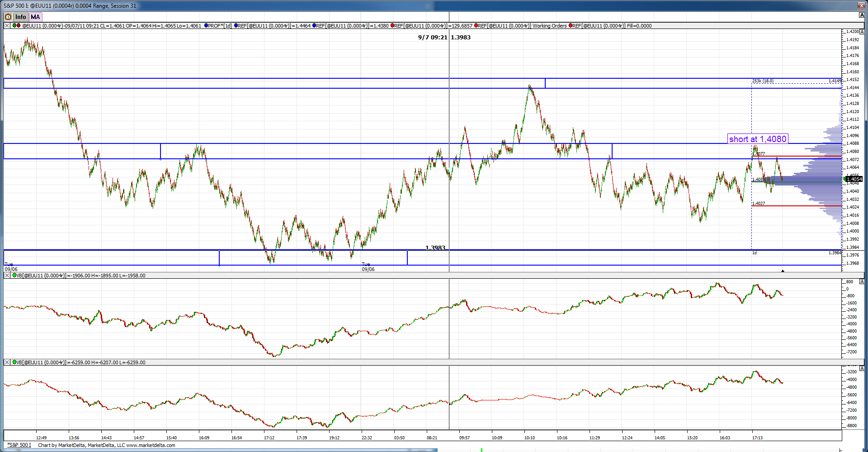Click the Chart by MarketDelta footer text
Image resolution: width=868 pixels, height=452 pixels.
coord(107,445)
